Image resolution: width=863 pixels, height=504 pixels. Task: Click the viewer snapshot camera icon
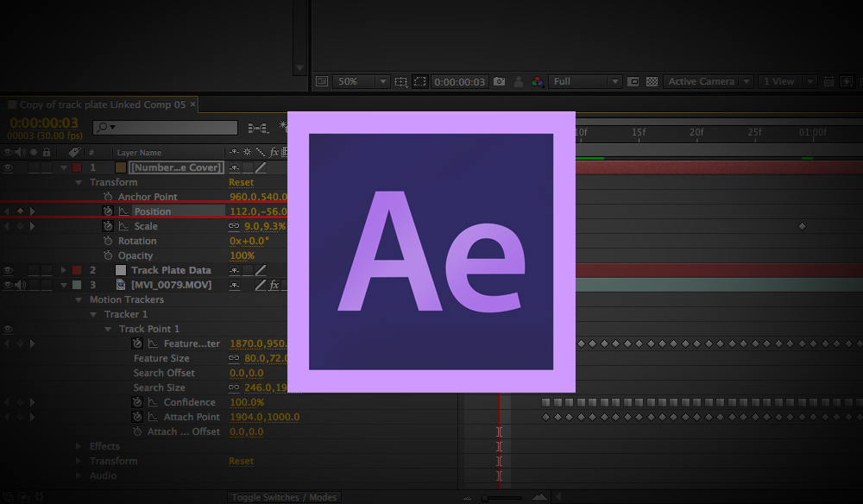point(499,81)
